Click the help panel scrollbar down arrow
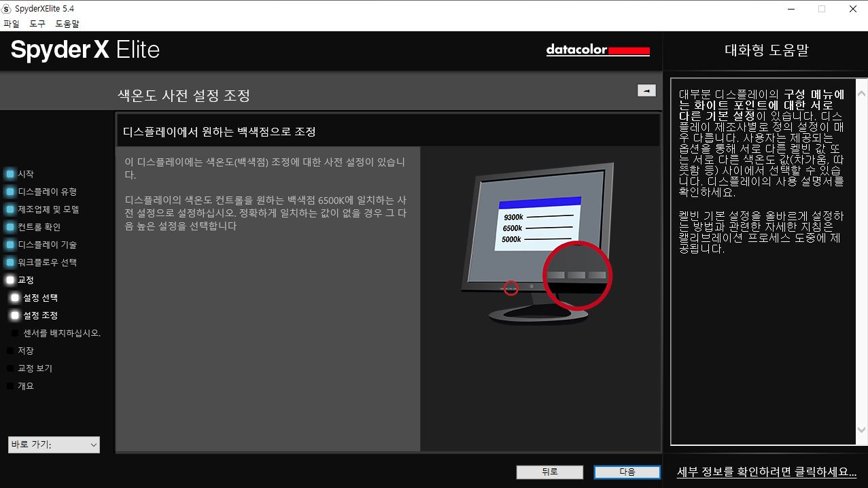The image size is (868, 488). point(862,430)
